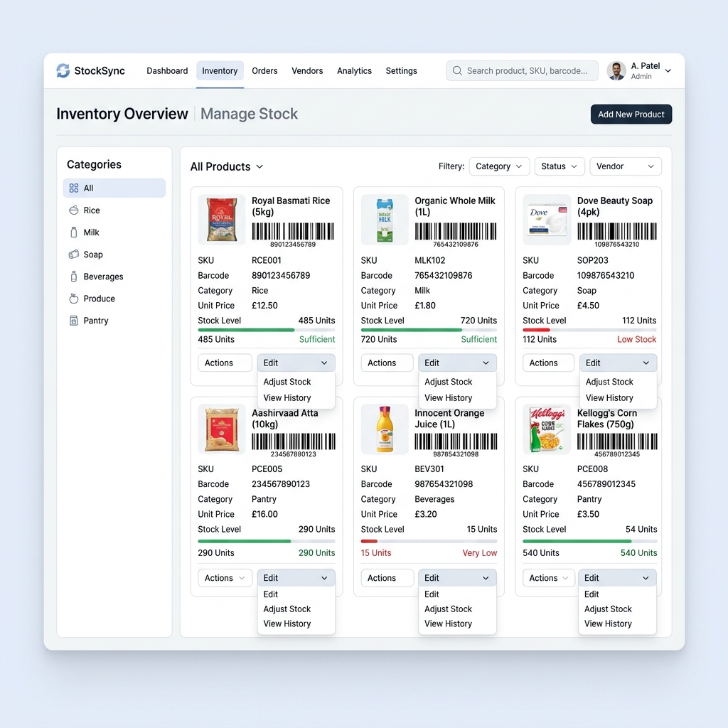Screen dimensions: 728x728
Task: Click the Milk bottle category icon
Action: [x=74, y=232]
